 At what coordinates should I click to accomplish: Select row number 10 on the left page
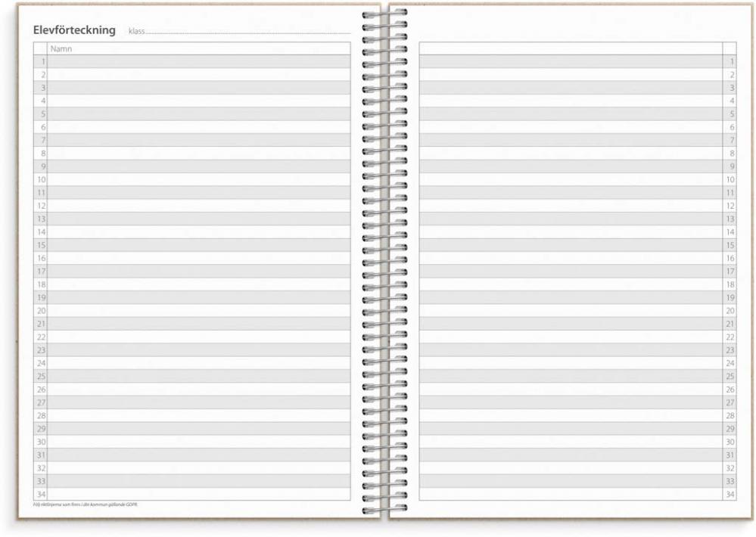[42, 180]
